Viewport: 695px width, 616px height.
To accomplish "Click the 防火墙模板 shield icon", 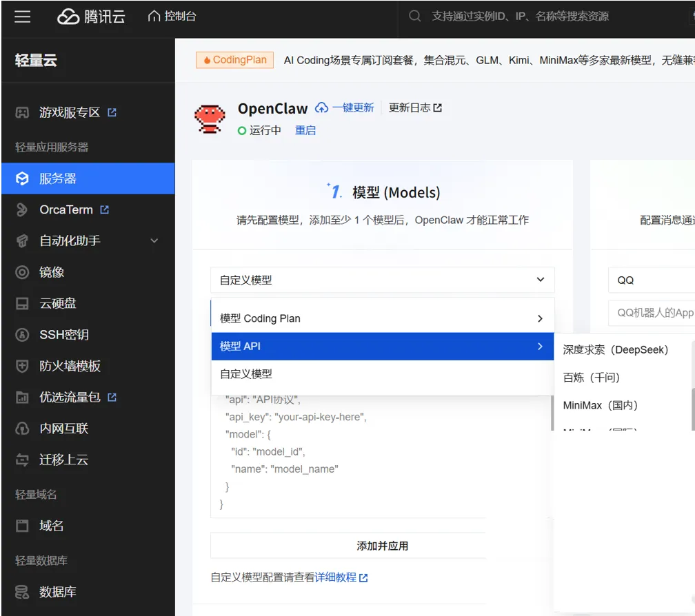I will click(x=22, y=366).
